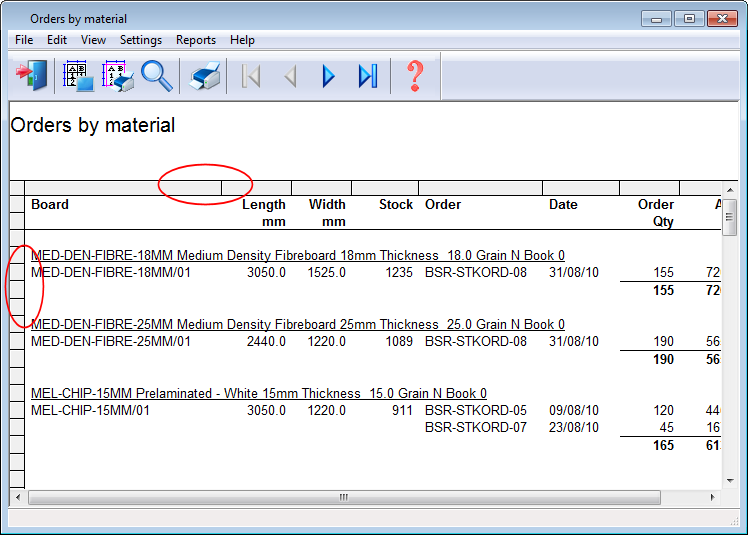The height and width of the screenshot is (535, 748).
Task: Click the Length mm column header
Action: pyautogui.click(x=264, y=213)
